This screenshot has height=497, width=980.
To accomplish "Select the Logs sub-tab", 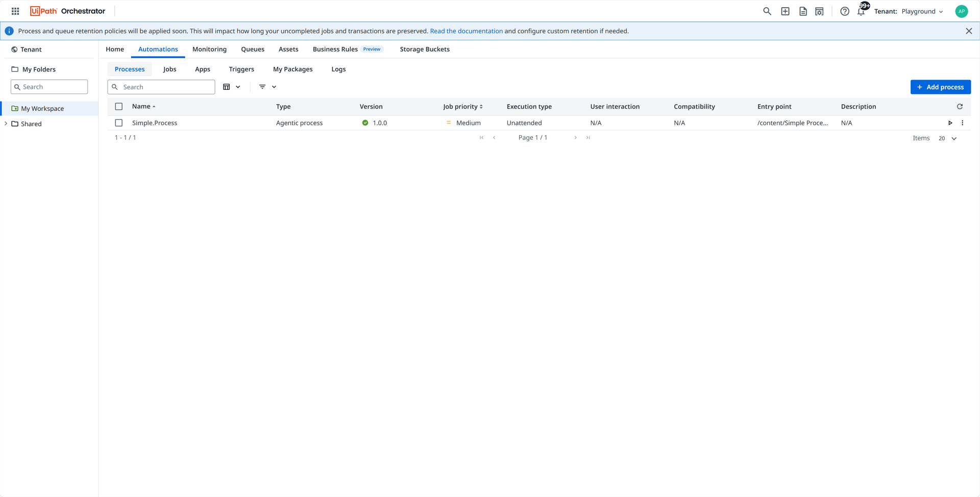I will click(x=338, y=69).
